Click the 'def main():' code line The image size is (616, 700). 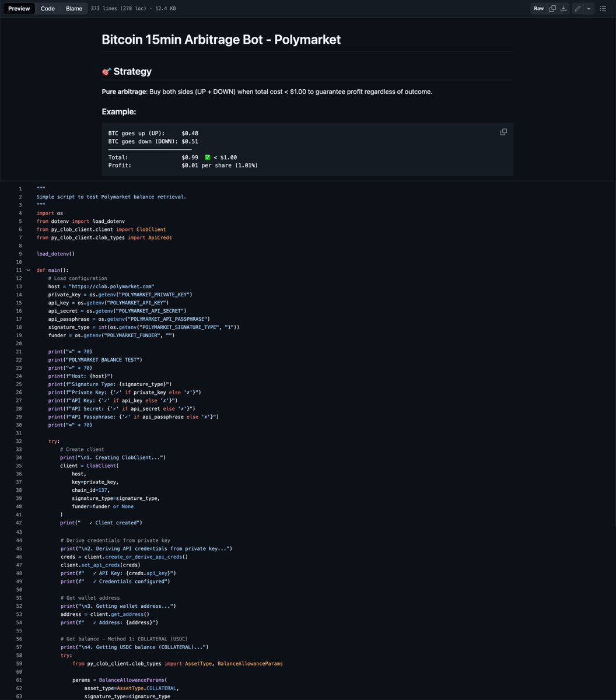[x=52, y=270]
